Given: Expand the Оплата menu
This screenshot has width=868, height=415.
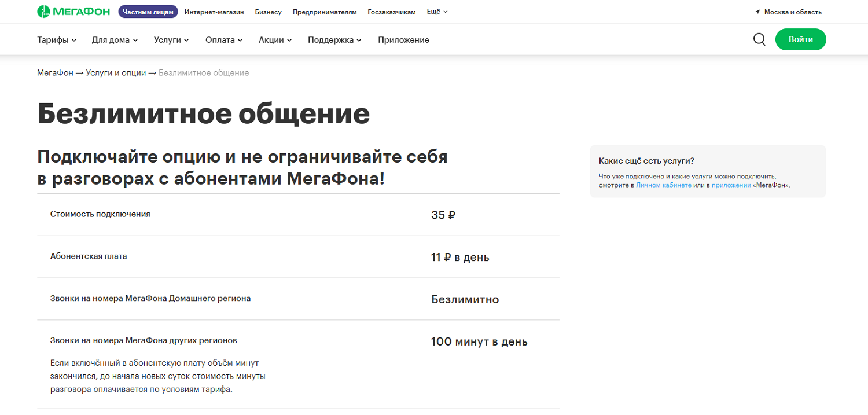Looking at the screenshot, I should [x=223, y=40].
